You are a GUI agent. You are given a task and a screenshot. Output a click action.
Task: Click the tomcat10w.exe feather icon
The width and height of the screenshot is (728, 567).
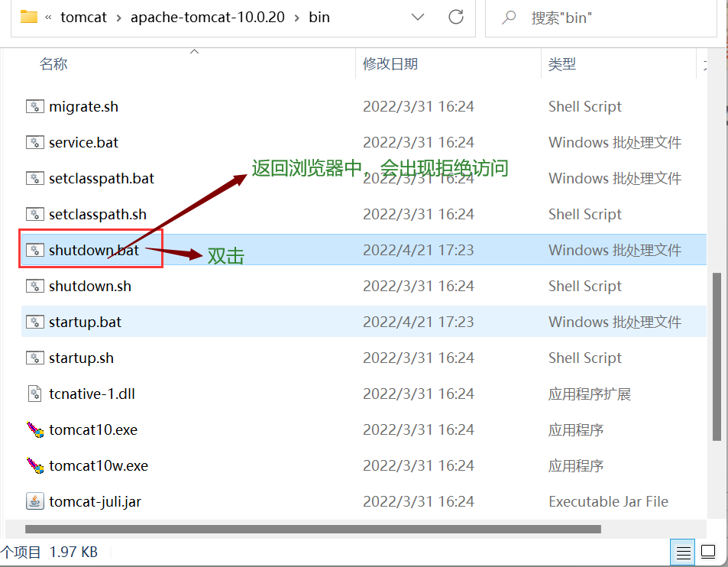point(35,465)
